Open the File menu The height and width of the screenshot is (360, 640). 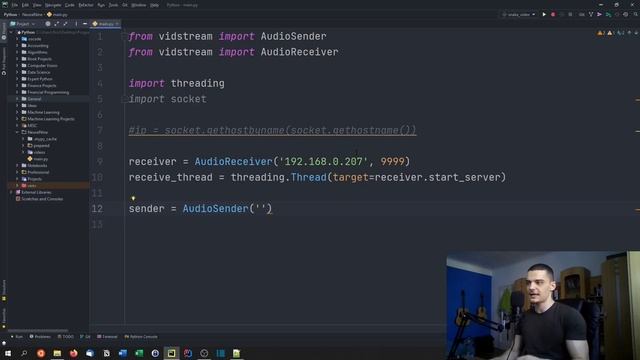15,5
